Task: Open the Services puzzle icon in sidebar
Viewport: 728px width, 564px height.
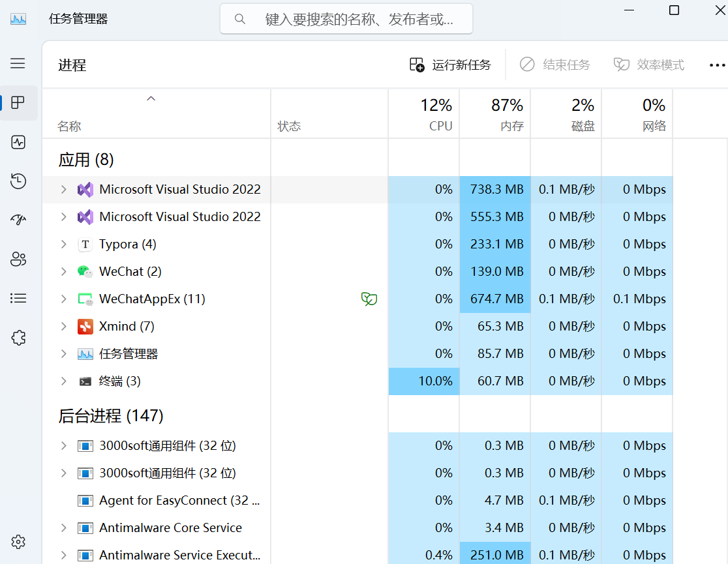Action: [x=18, y=338]
